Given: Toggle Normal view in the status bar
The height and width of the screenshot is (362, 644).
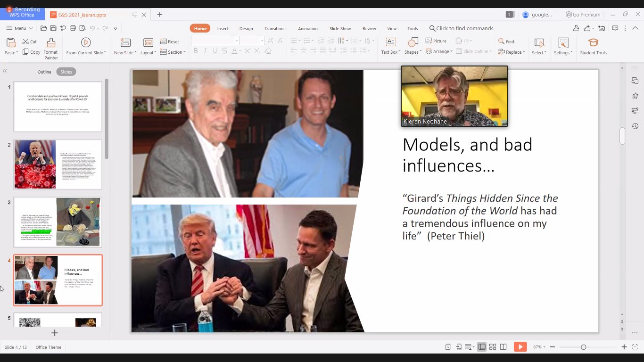Looking at the screenshot, I should tap(482, 347).
